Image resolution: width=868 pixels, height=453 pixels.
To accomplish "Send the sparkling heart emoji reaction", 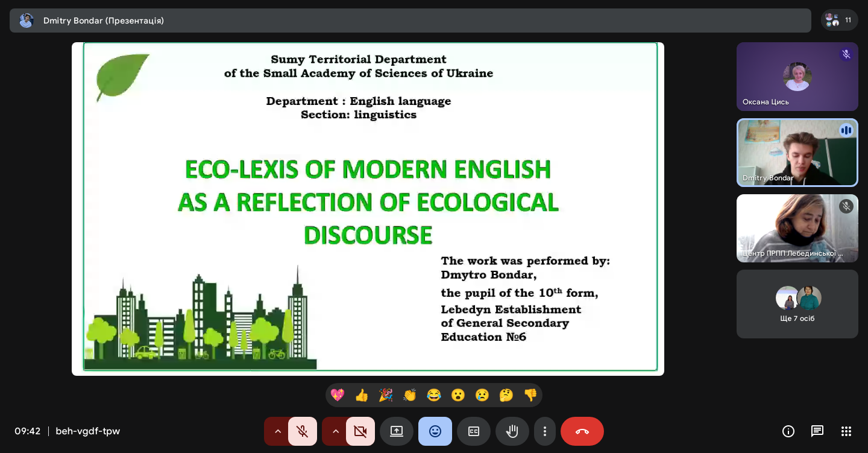I will [x=338, y=395].
